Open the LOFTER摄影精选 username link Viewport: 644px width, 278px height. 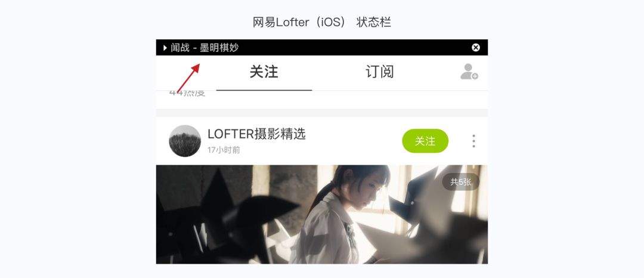pos(256,134)
